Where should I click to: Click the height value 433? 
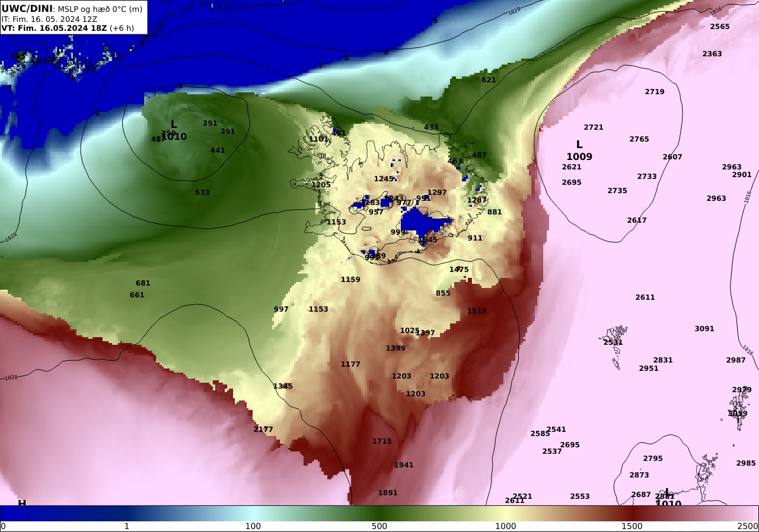(431, 127)
